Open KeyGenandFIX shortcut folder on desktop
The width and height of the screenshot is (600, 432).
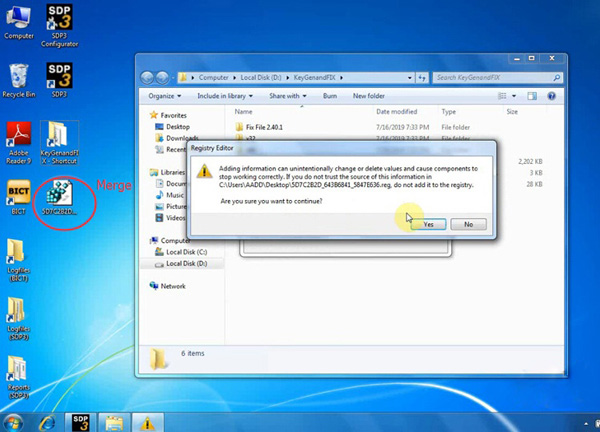(x=59, y=143)
